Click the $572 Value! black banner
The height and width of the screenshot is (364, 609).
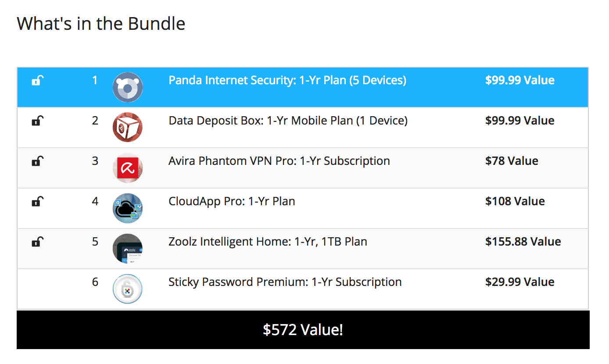303,330
